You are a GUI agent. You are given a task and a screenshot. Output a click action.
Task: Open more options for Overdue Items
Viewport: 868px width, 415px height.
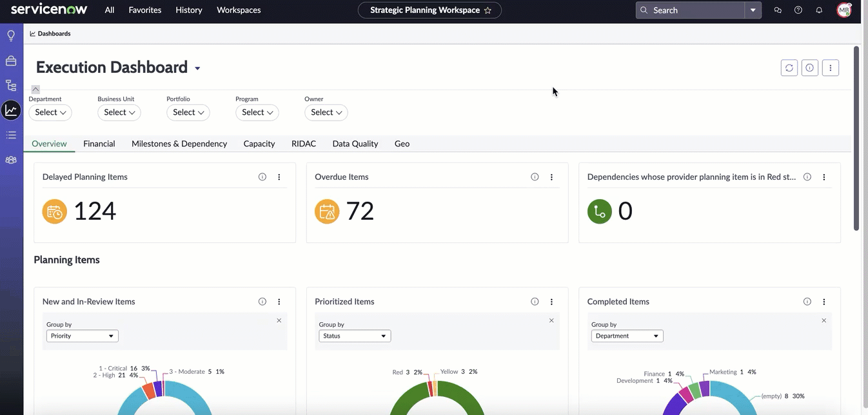click(551, 177)
